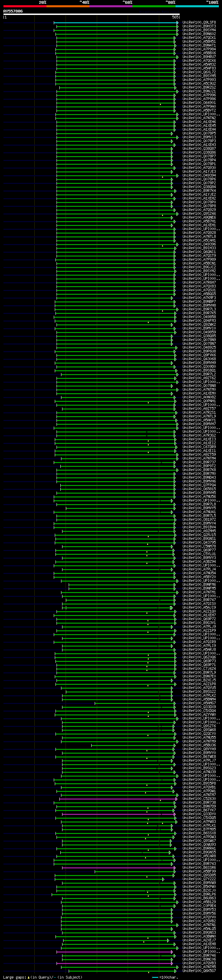Viewport: 222px width, 980px height.
Task: Open hit UniRef100_A7QCK1
Action: 199,38
